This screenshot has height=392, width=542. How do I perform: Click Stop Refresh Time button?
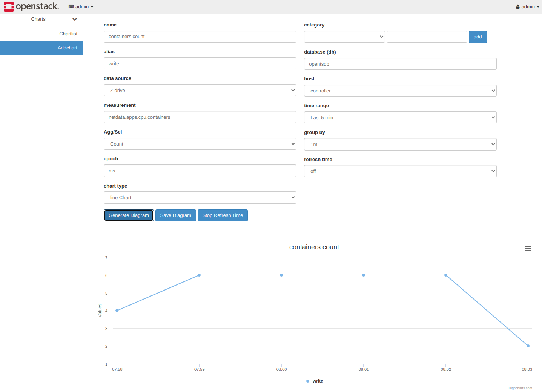[223, 215]
